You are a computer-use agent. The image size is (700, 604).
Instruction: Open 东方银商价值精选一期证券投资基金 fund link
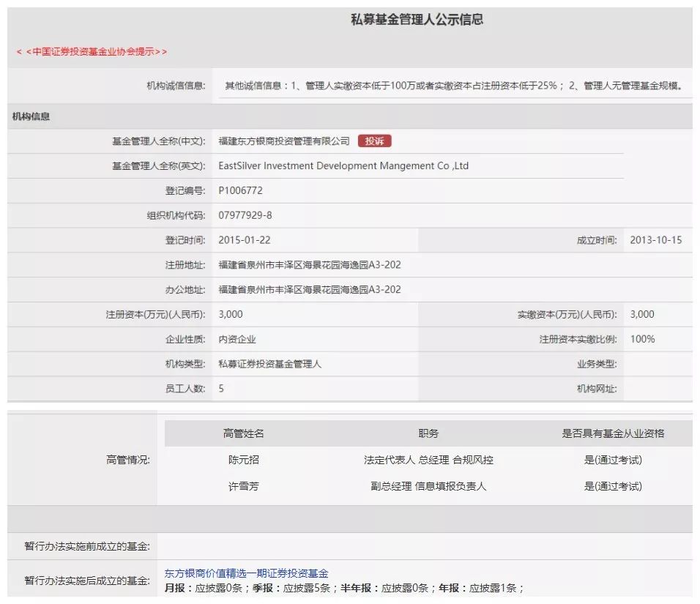[247, 573]
